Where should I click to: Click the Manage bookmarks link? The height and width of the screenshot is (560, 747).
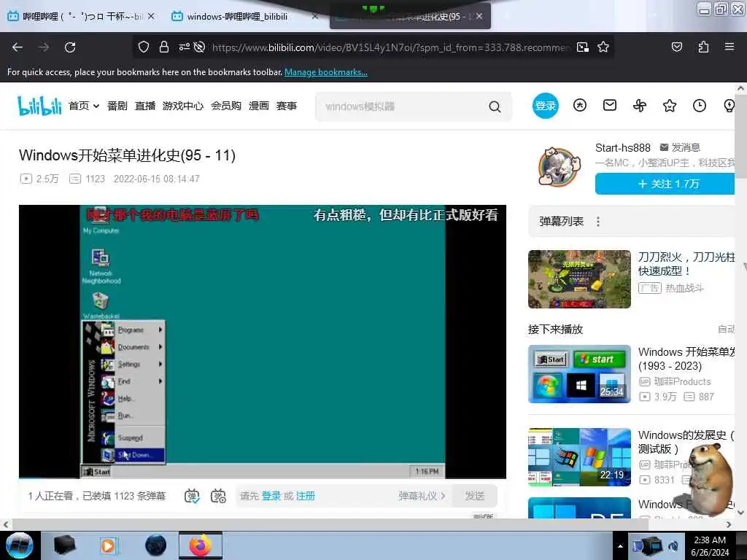click(326, 72)
